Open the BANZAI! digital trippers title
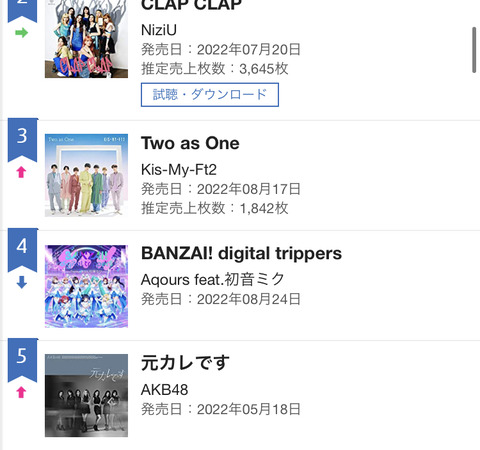Image resolution: width=480 pixels, height=450 pixels. pyautogui.click(x=241, y=254)
